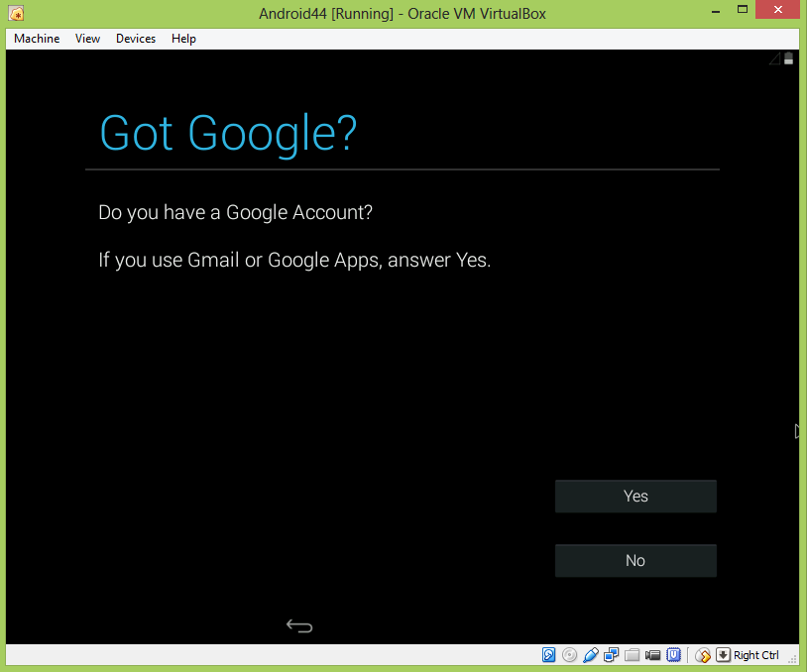Open the Machine menu
807x672 pixels.
37,39
